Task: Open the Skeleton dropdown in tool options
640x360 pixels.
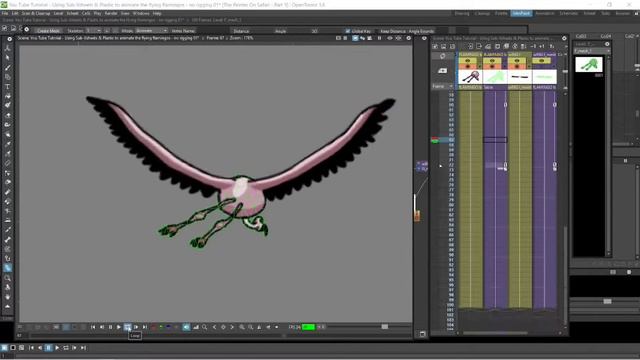Action: [93, 31]
